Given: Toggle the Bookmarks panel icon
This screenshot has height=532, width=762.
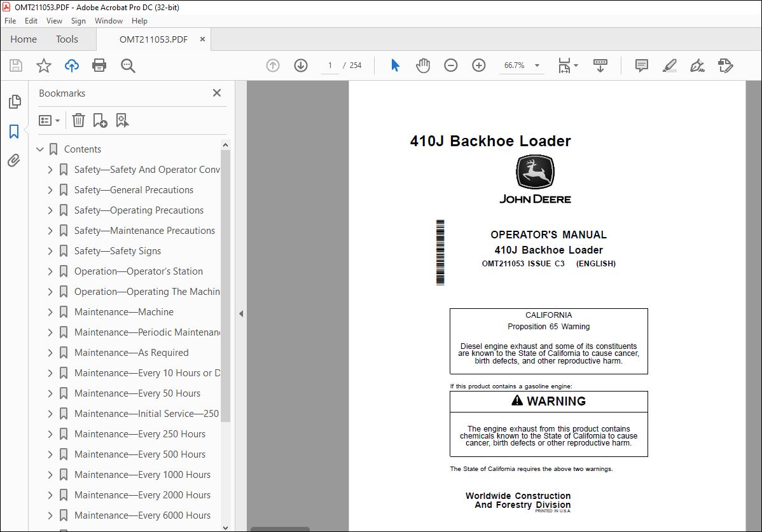Looking at the screenshot, I should [14, 131].
